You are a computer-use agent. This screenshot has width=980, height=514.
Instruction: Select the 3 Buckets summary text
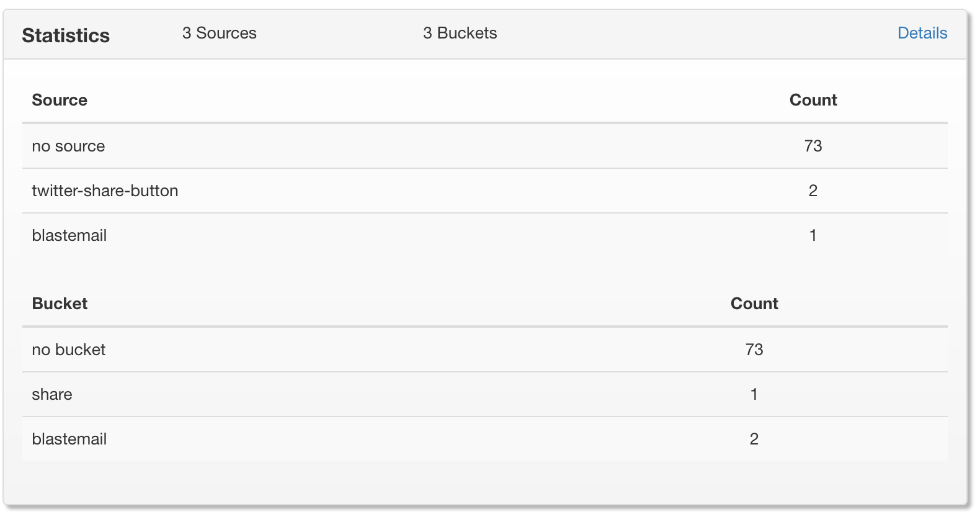(460, 33)
